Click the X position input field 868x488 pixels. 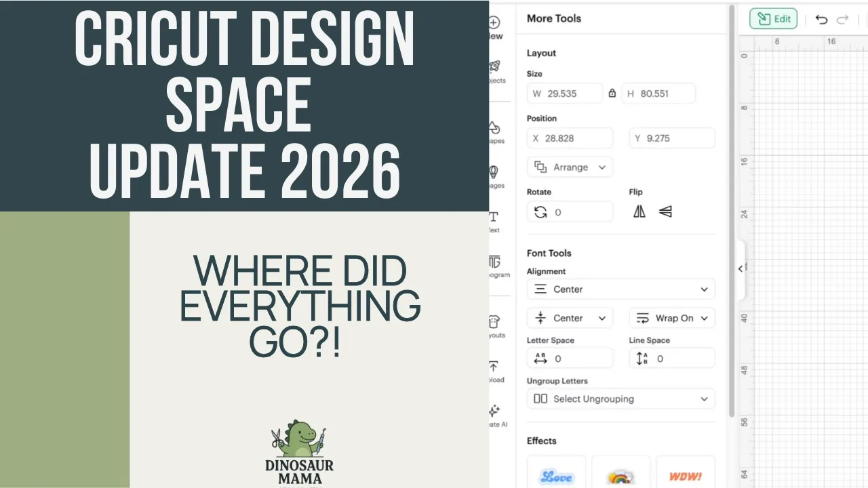(x=570, y=138)
